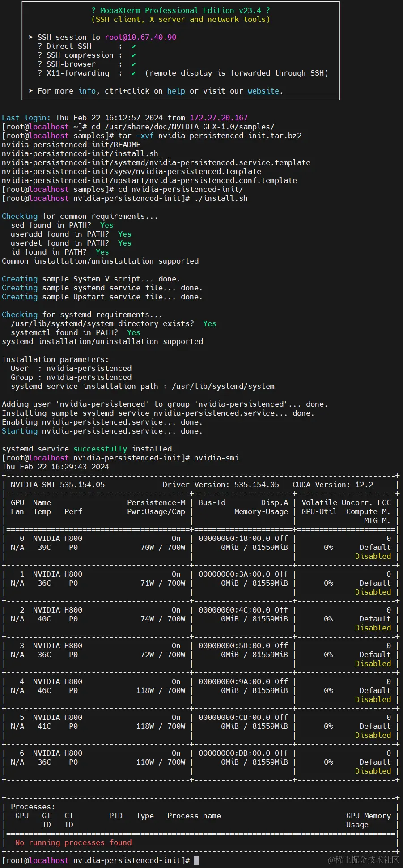
Task: Click 'Checking for common requirements' line
Action: [80, 216]
